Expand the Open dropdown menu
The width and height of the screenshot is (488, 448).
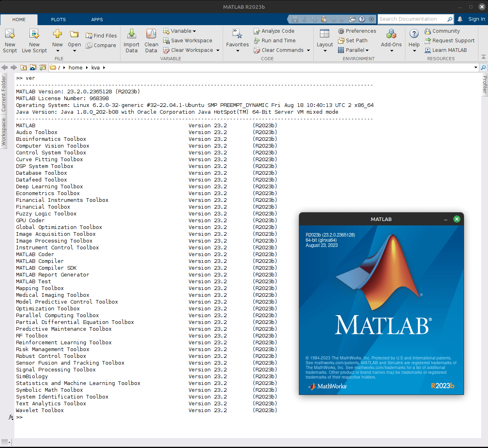[x=74, y=51]
